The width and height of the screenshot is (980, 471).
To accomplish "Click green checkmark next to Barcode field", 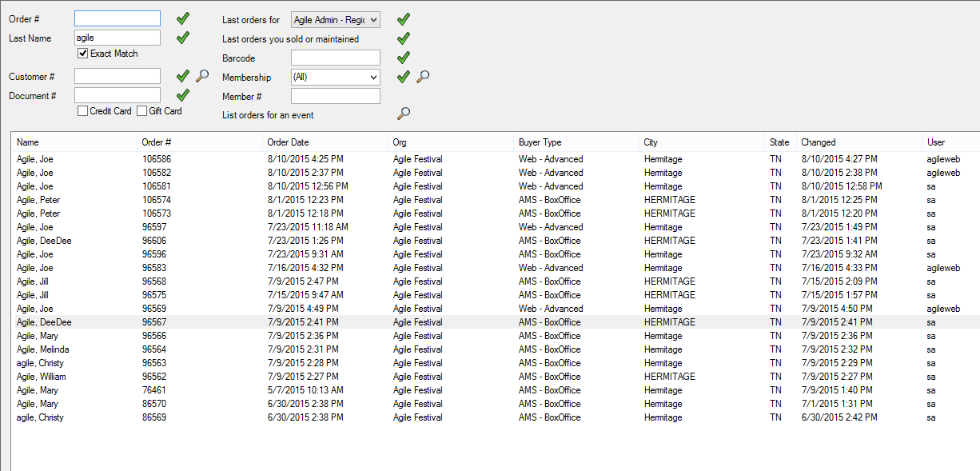I will pos(404,58).
